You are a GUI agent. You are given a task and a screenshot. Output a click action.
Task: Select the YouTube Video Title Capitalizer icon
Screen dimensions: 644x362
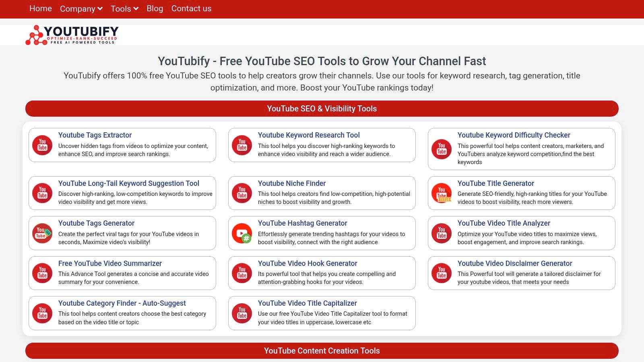pyautogui.click(x=242, y=313)
